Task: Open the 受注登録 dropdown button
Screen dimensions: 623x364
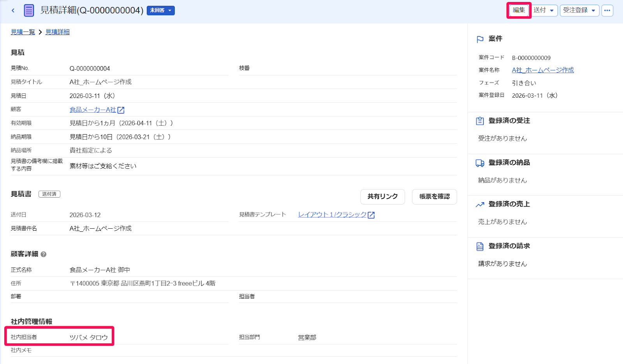Action: point(579,10)
